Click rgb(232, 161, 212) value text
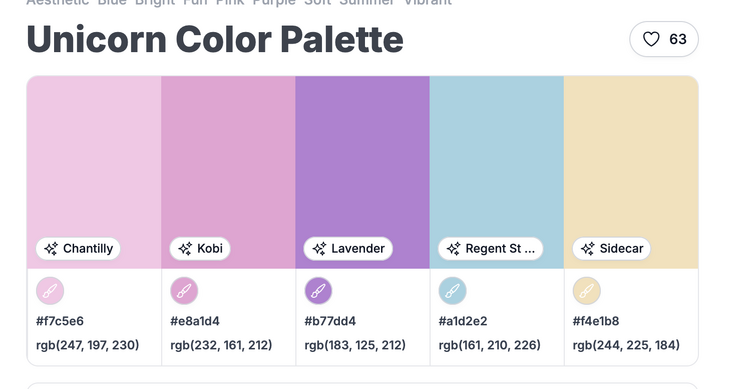 tap(221, 345)
